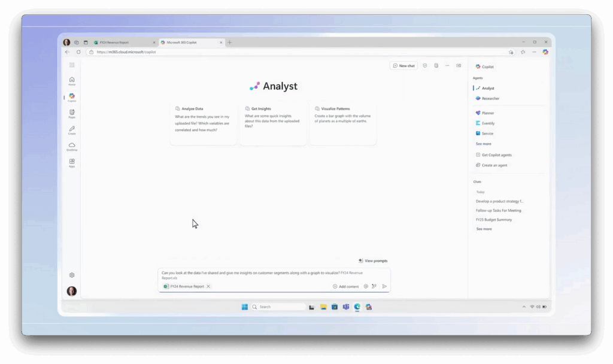Viewport: 613px width, 364px height.
Task: Click the notebook icon next to shield
Action: pos(436,66)
